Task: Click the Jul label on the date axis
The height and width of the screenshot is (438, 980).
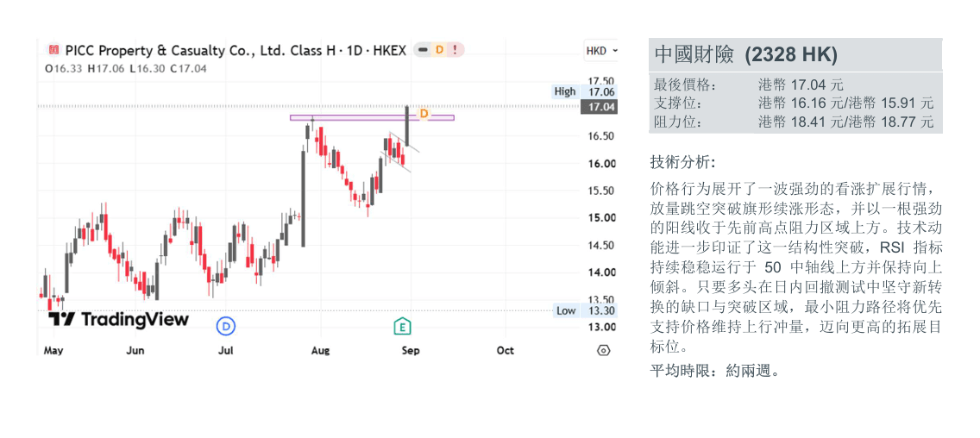Action: (x=226, y=351)
